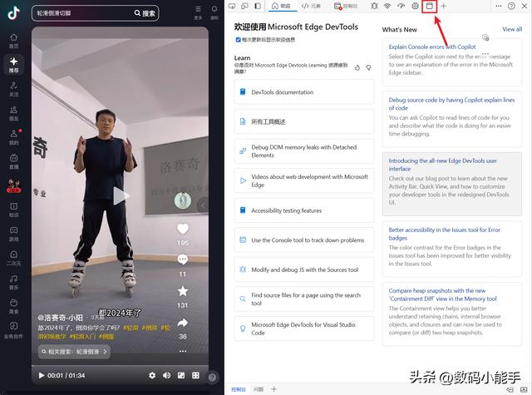Toggle picture-in-picture video mode
Image resolution: width=532 pixels, height=395 pixels.
pos(181,375)
